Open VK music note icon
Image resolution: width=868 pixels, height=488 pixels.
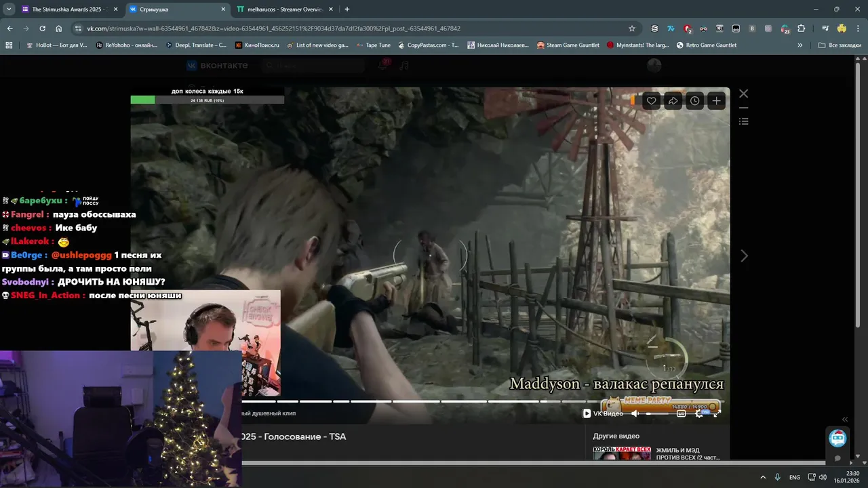click(x=404, y=65)
